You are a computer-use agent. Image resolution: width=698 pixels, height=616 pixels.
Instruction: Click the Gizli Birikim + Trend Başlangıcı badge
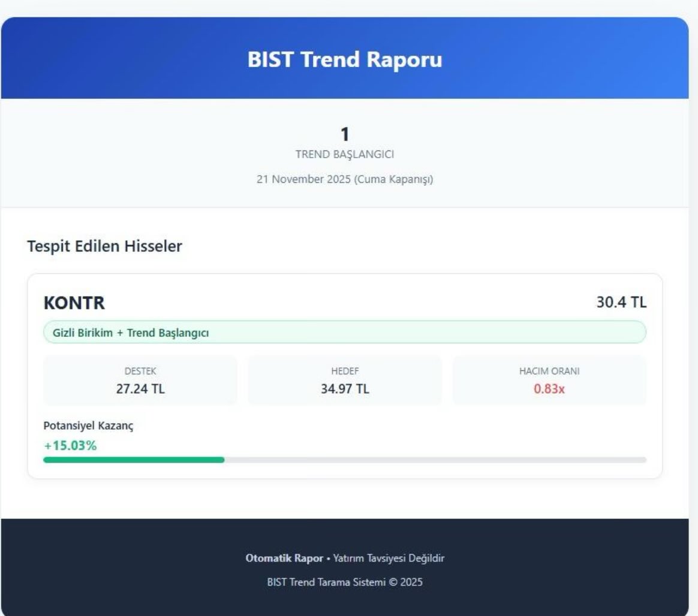(x=345, y=332)
